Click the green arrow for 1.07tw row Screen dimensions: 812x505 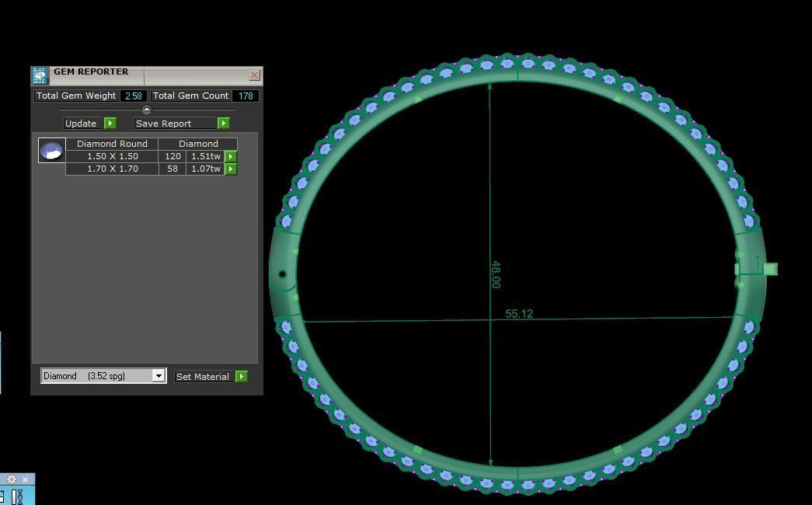point(231,169)
